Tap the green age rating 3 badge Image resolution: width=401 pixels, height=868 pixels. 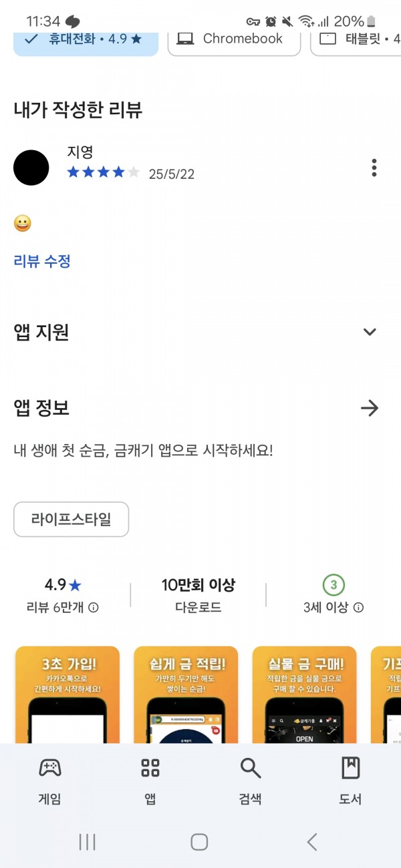point(333,586)
